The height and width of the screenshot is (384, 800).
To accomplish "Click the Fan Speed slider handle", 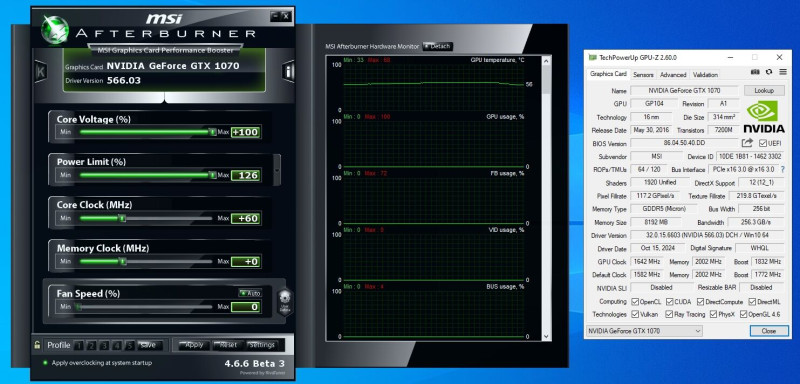I will (x=79, y=307).
